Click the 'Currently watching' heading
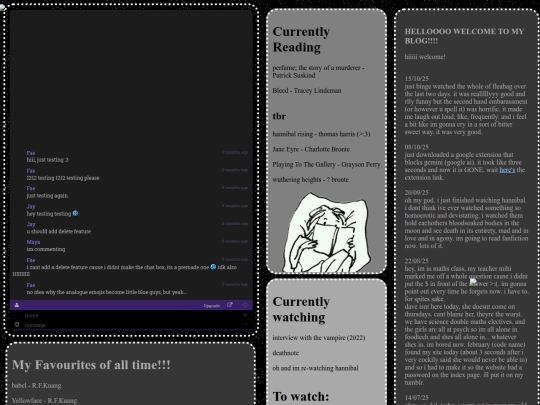The width and height of the screenshot is (540, 405). click(301, 309)
